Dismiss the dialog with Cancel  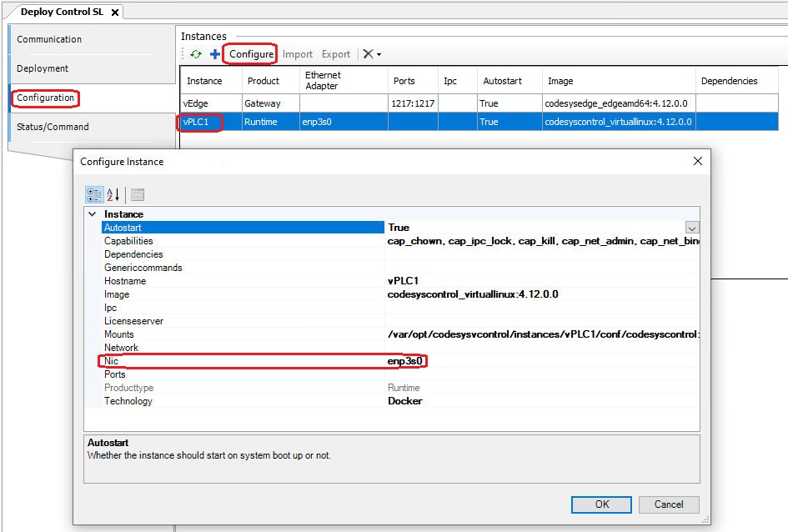668,504
